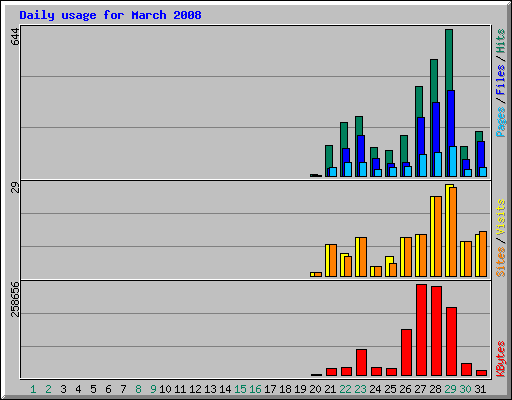This screenshot has width=512, height=400.
Task: Click the red KBytes bar for day 28
Action: (436, 331)
